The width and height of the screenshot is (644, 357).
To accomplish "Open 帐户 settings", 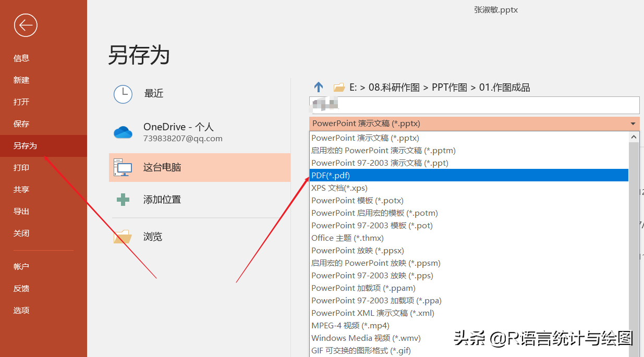I will point(21,267).
